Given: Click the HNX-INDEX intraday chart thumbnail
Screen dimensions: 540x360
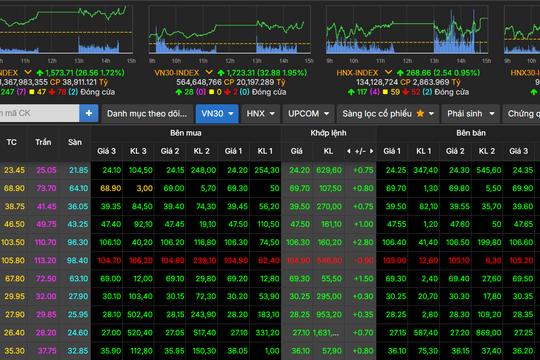Looking at the screenshot, I should (x=407, y=30).
